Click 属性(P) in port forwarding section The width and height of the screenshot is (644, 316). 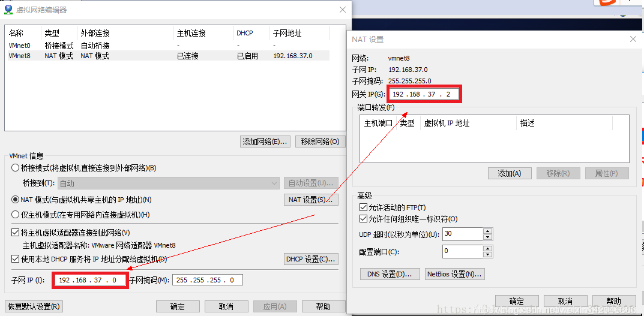[607, 173]
